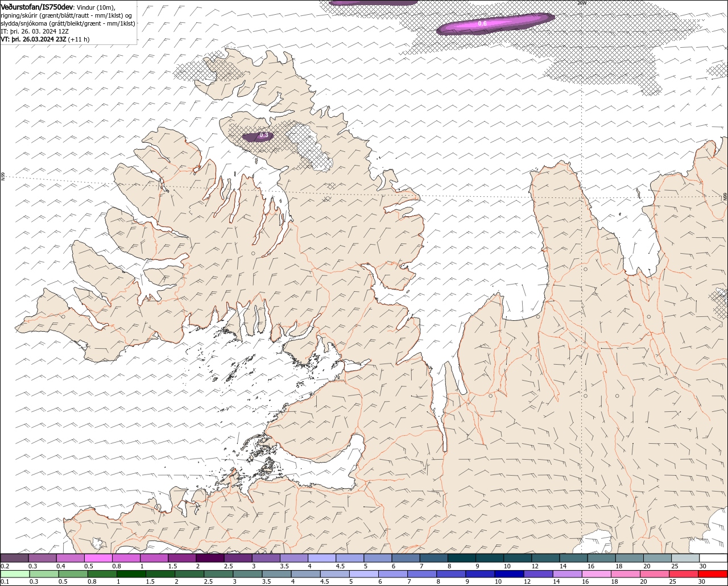The height and width of the screenshot is (586, 728).
Task: Select the lower-row grey-green swatch at 3
Action: tap(247, 574)
